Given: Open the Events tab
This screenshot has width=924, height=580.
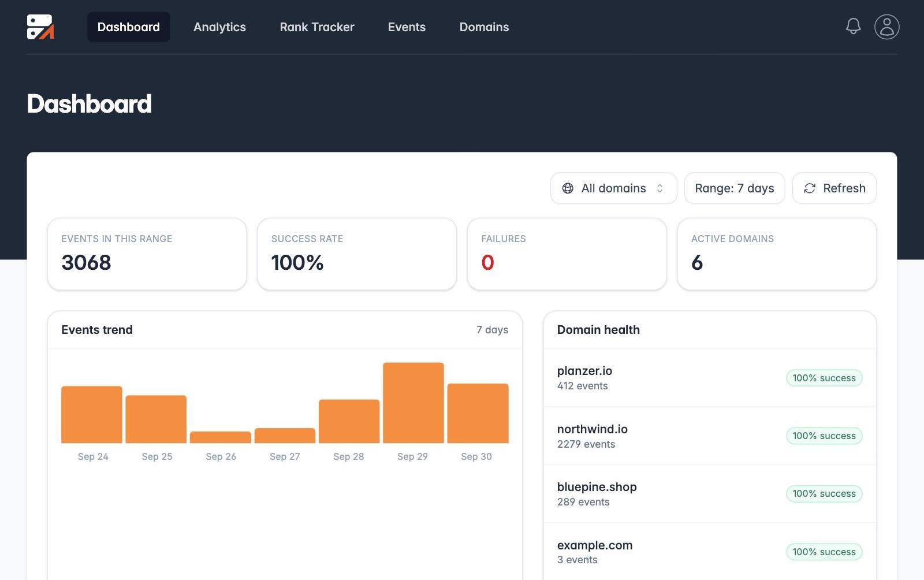Looking at the screenshot, I should click(407, 27).
